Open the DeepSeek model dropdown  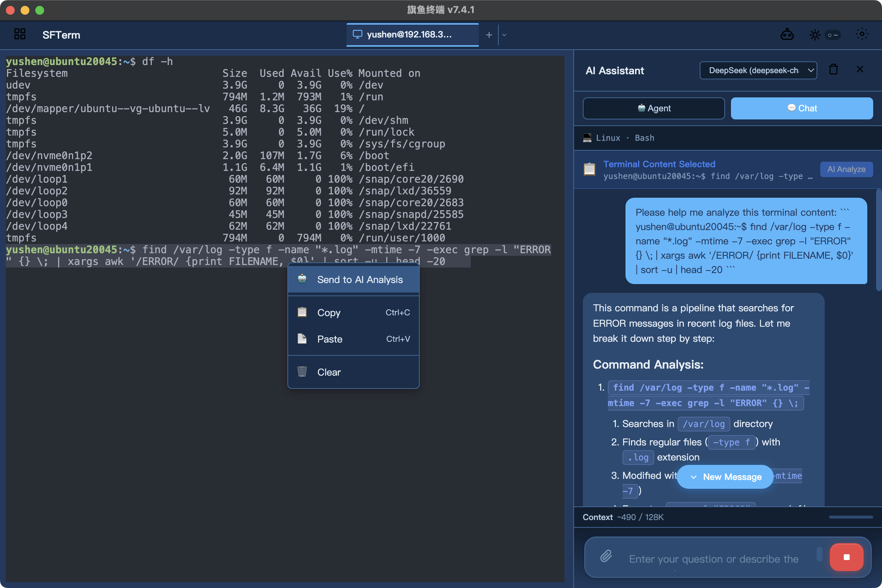(x=758, y=71)
